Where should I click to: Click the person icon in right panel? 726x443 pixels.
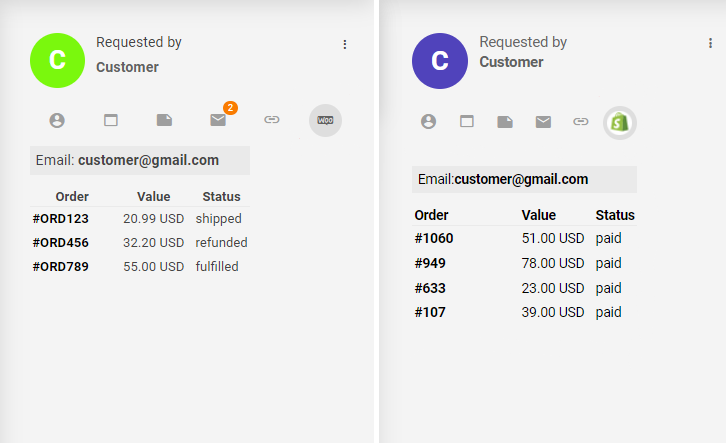pos(429,122)
